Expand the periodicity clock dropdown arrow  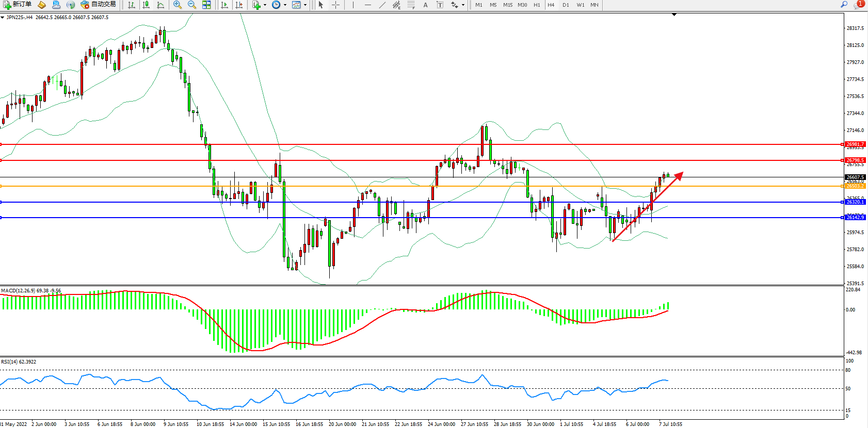285,5
